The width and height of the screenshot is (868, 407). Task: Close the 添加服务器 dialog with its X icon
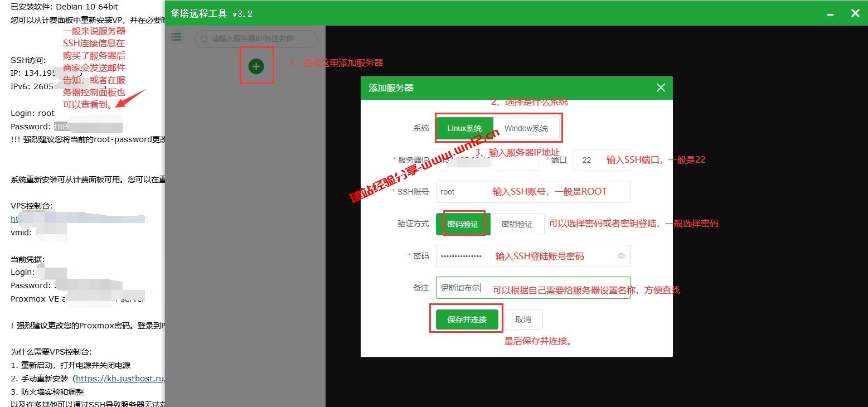(661, 88)
